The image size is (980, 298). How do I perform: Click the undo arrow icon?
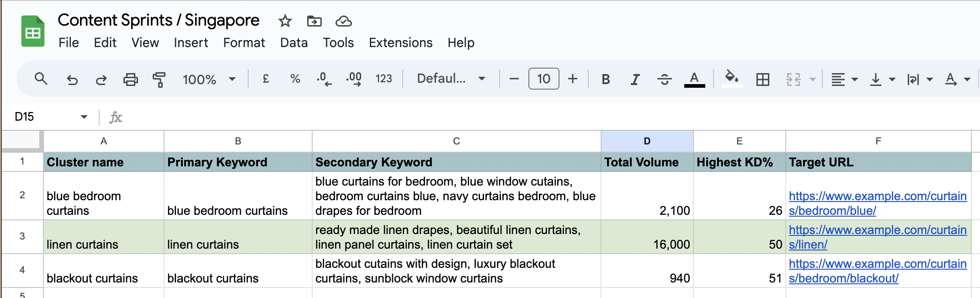coord(72,80)
